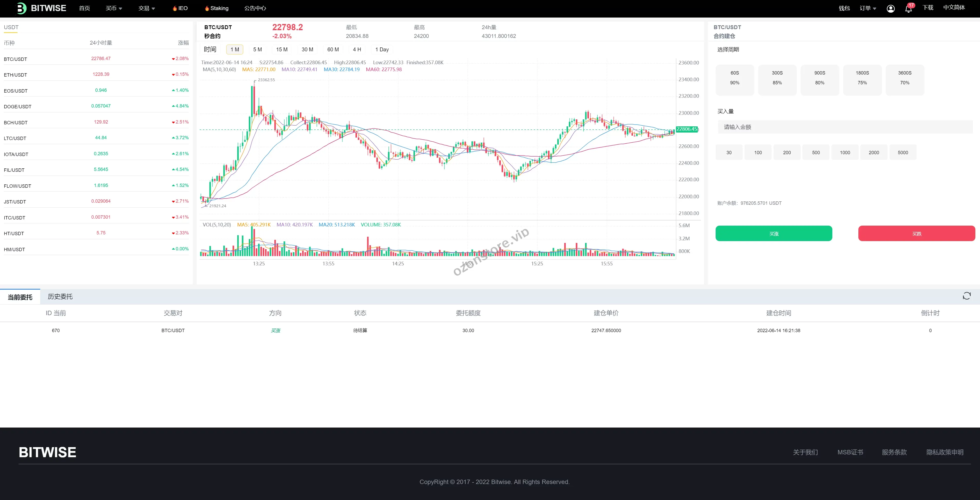Viewport: 980px width, 500px height.
Task: Open the 公告中心 menu item
Action: tap(255, 8)
